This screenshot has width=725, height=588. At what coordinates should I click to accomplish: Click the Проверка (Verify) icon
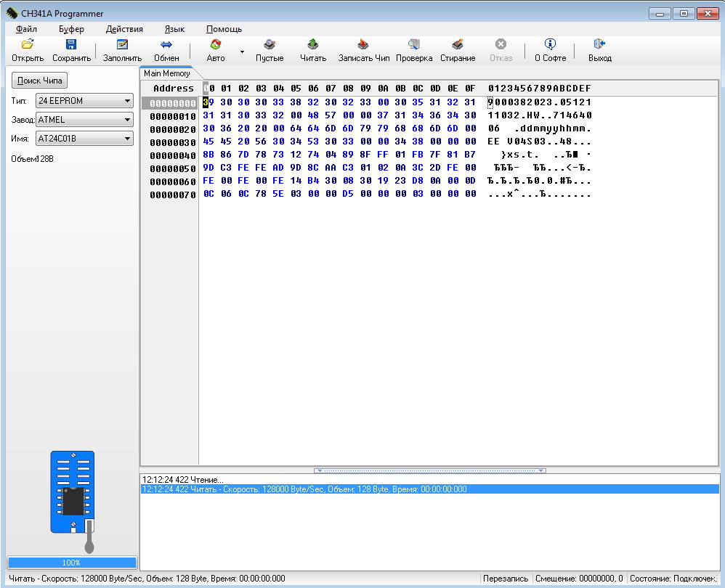(x=414, y=45)
